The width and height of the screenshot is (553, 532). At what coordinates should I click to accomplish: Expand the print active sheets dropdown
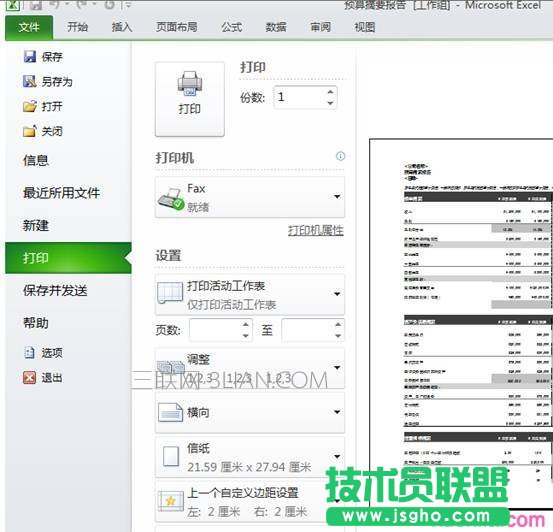coord(337,294)
